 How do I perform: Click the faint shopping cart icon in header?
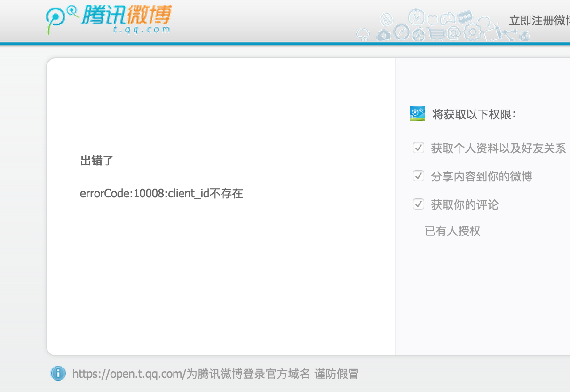point(436,34)
